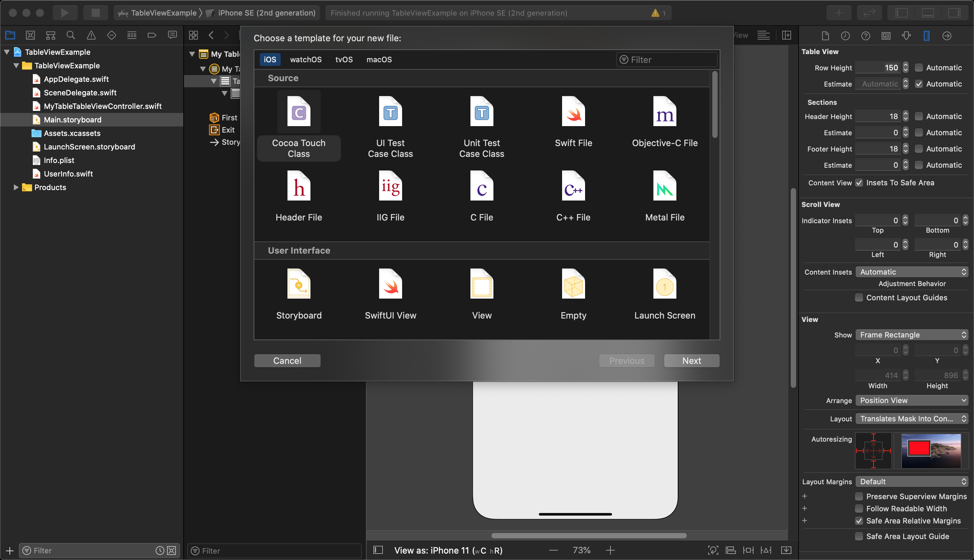Viewport: 974px width, 560px height.
Task: Cancel the new file dialog
Action: click(x=287, y=361)
